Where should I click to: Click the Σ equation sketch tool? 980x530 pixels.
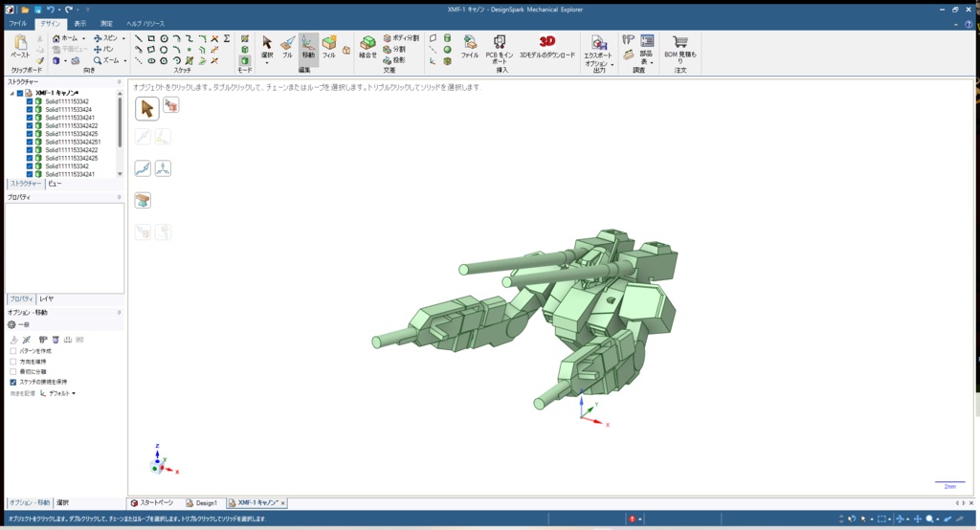click(x=227, y=39)
